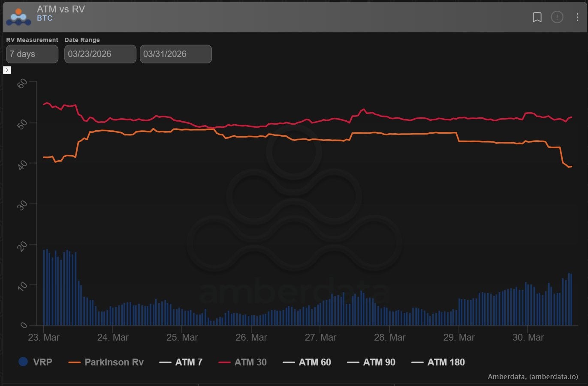Open the RV Measurement 7 days dropdown
Screen dimensions: 588x386
tap(32, 54)
